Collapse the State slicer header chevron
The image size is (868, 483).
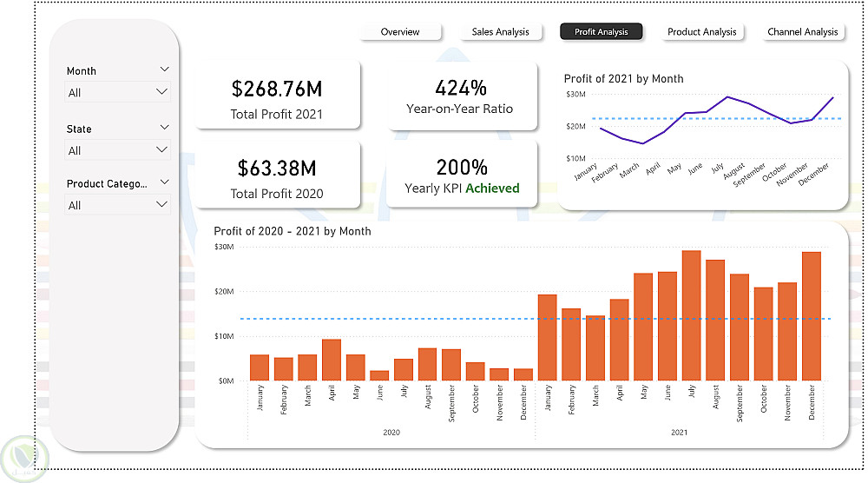pos(164,128)
